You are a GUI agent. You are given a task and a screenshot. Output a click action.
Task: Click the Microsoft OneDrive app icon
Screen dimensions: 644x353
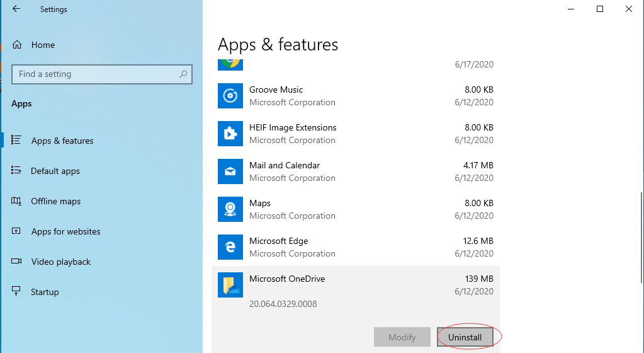[x=230, y=285]
